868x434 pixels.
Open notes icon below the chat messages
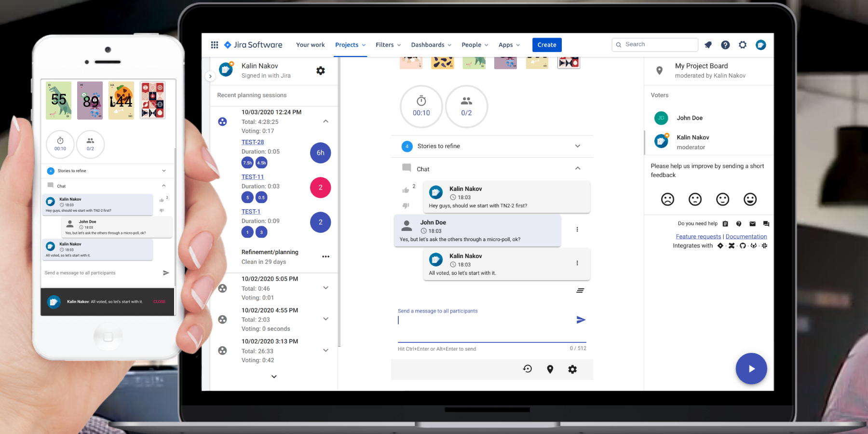coord(580,290)
